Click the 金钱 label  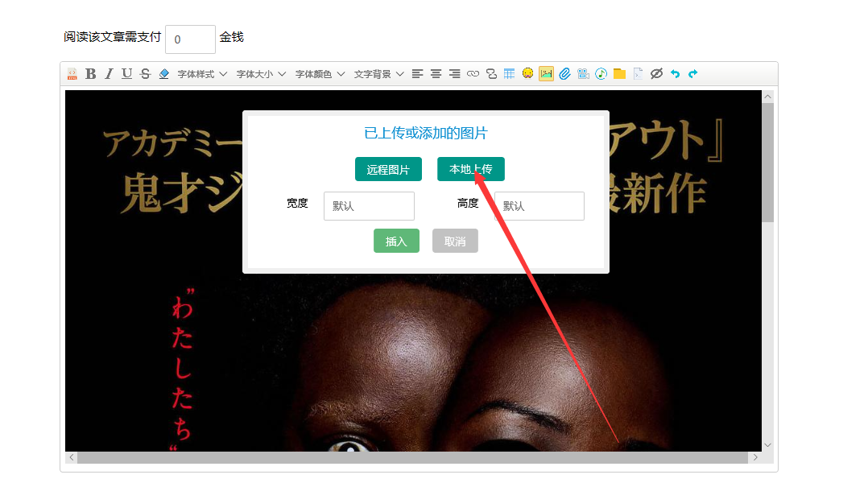pos(231,37)
